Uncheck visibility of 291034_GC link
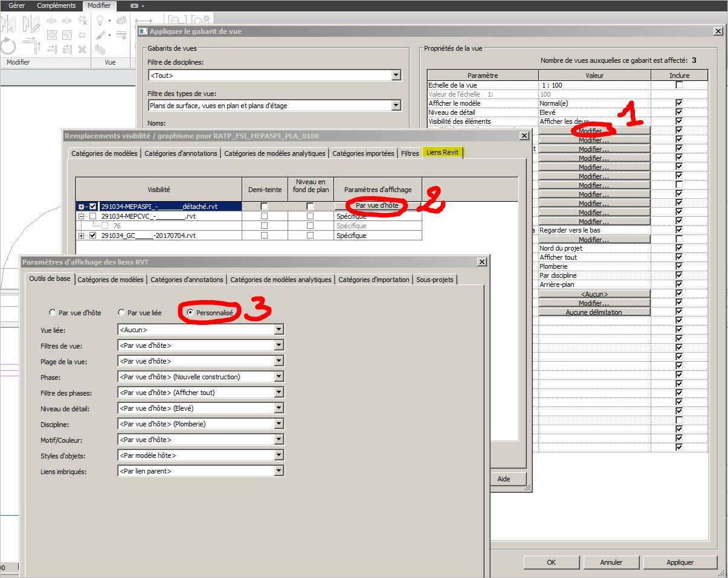The image size is (728, 578). 92,236
